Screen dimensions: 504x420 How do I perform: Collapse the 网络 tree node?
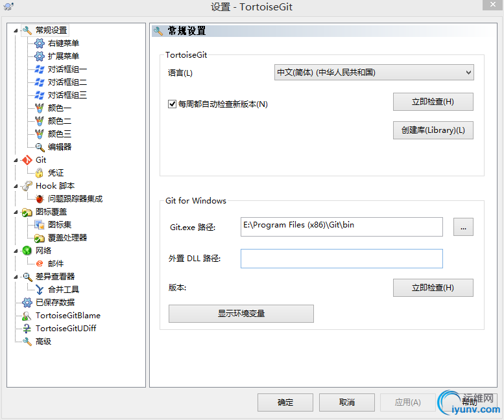coord(16,251)
